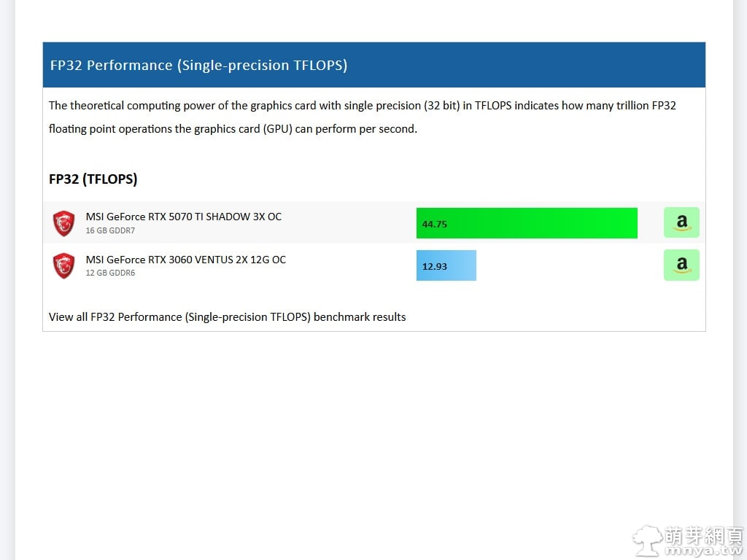View all FP32 Performance benchmark results

(227, 317)
